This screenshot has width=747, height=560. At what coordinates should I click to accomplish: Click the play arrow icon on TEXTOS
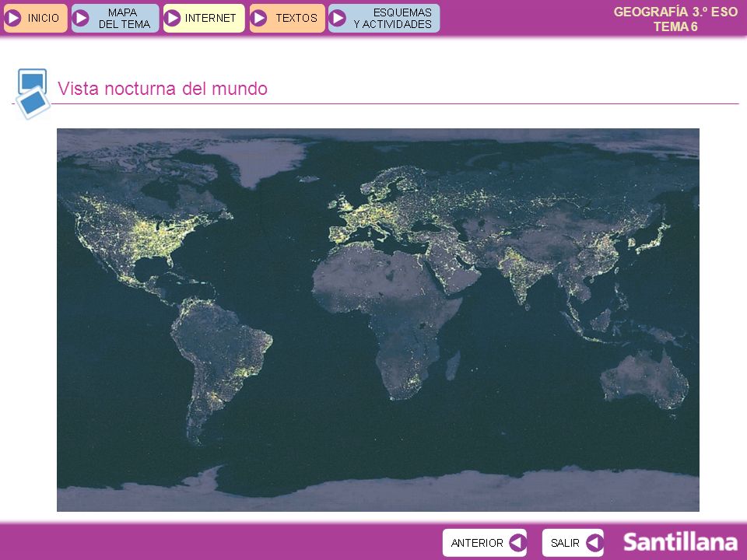258,18
